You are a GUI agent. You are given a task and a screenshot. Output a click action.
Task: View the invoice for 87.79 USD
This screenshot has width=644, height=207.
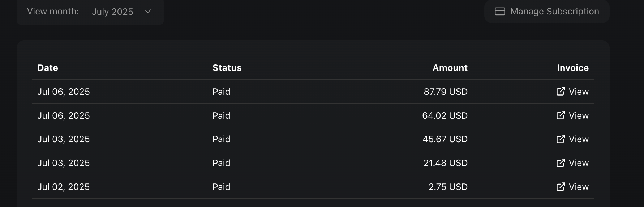[572, 92]
